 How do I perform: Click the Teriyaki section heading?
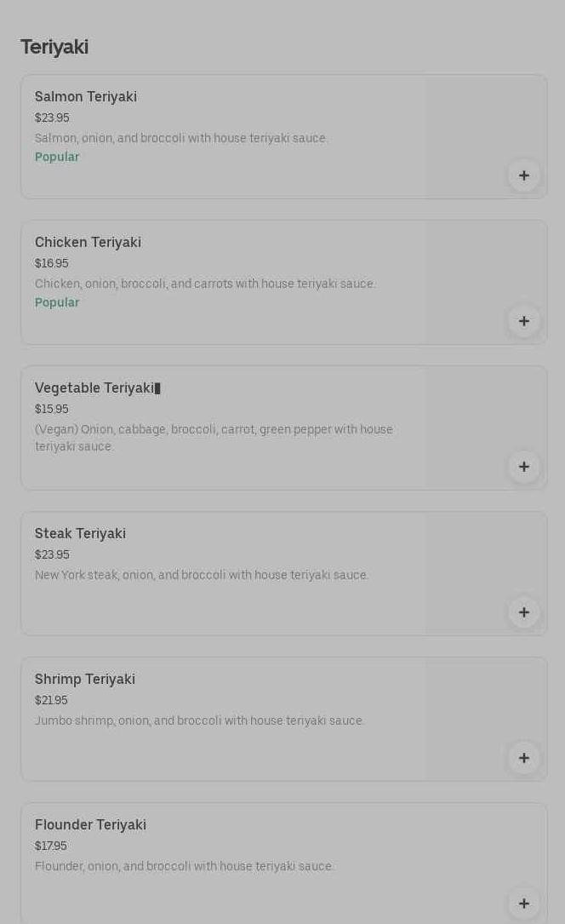54,48
